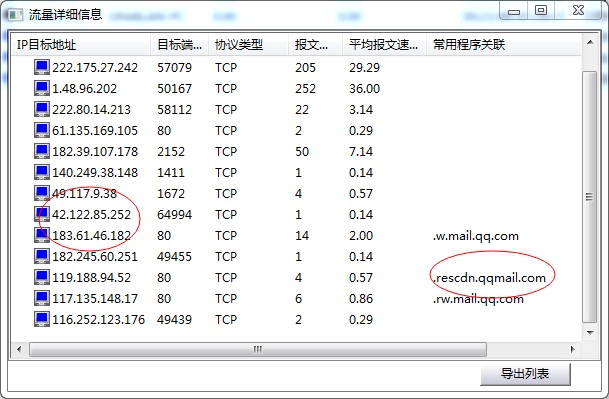Click the computer icon beside 183.61.46.182
Image resolution: width=609 pixels, height=399 pixels.
[42, 235]
